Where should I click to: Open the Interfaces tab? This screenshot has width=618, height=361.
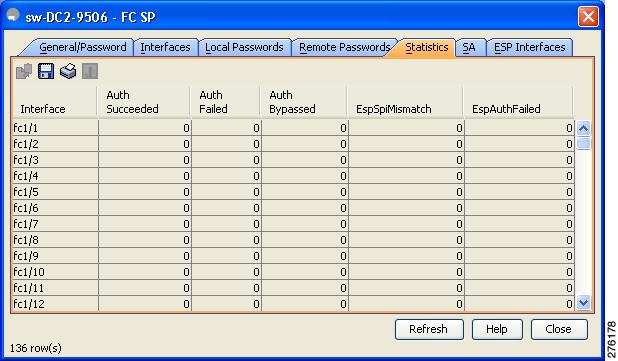click(x=165, y=47)
